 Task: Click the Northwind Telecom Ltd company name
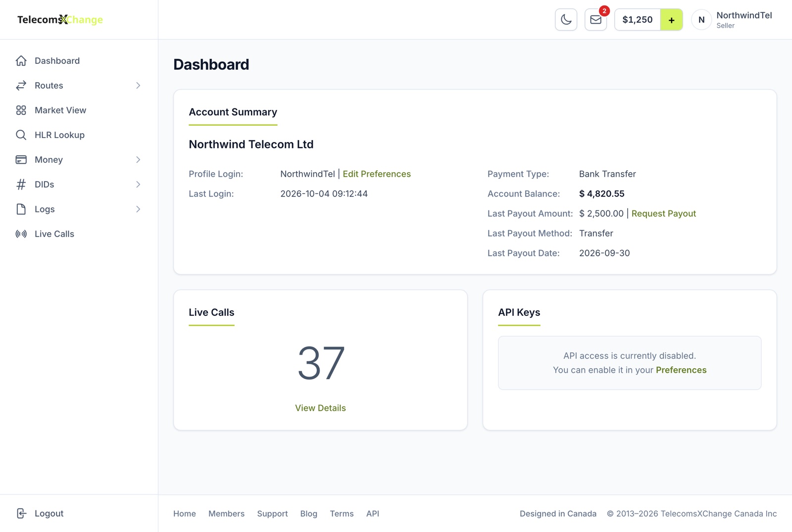[x=251, y=145]
